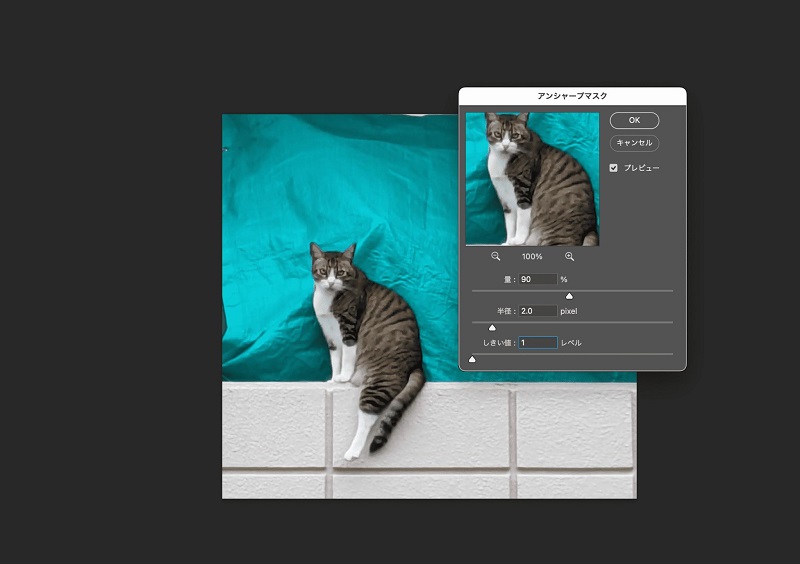Click the 半径 slider handle

pos(492,327)
